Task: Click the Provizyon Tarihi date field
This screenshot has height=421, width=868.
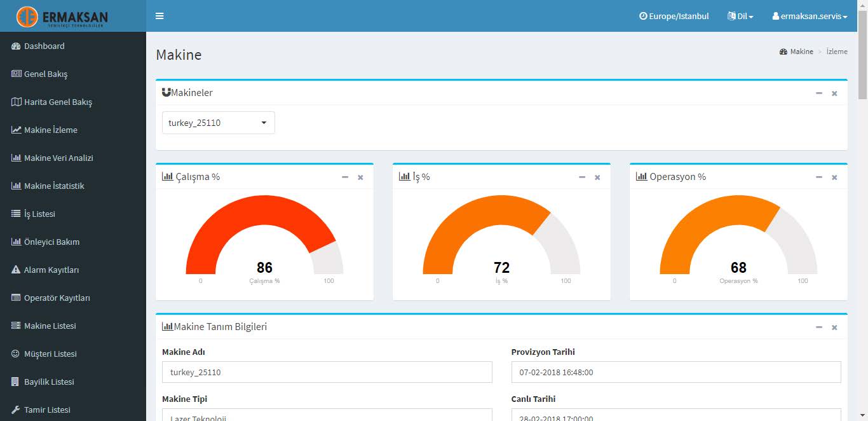Action: (x=675, y=373)
